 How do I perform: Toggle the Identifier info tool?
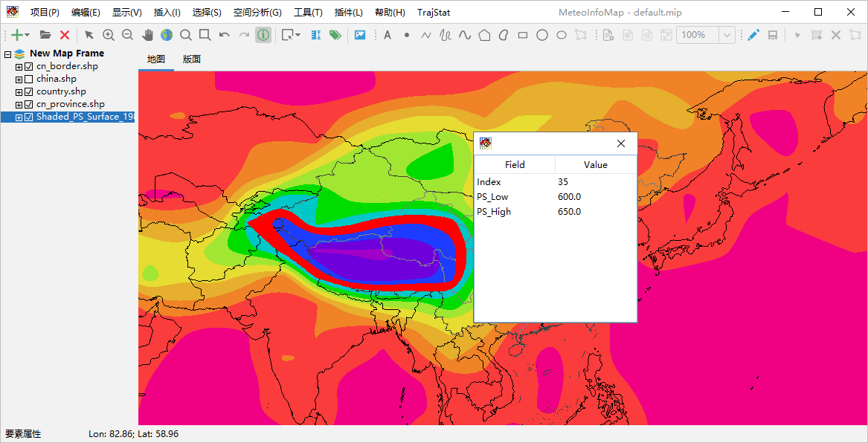(x=263, y=35)
